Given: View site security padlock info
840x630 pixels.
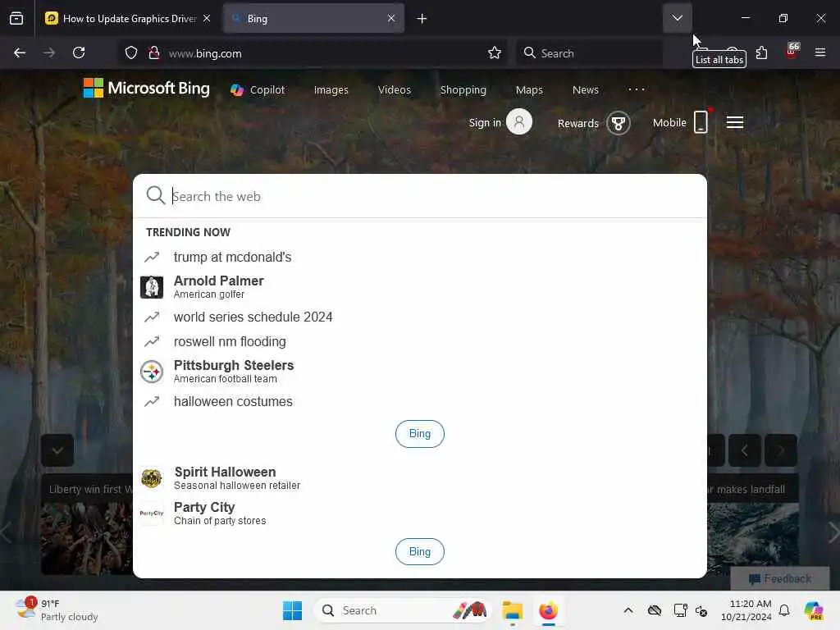Looking at the screenshot, I should point(154,52).
